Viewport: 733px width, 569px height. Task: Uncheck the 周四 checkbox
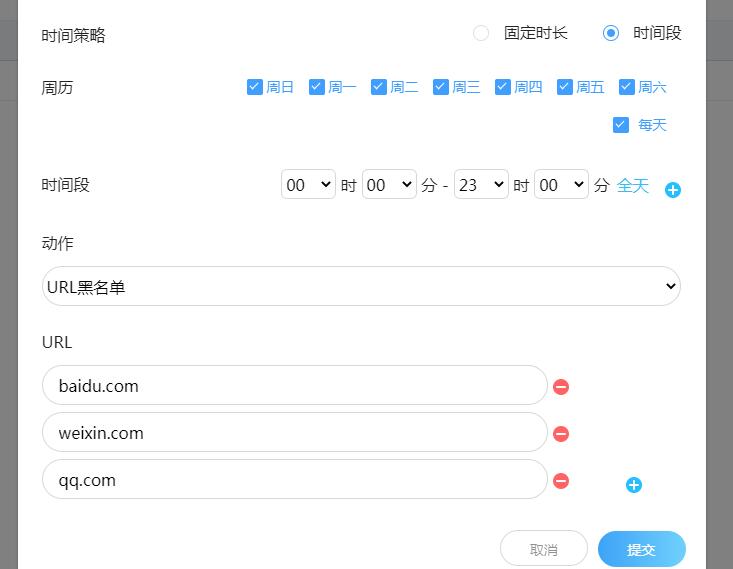[x=503, y=87]
